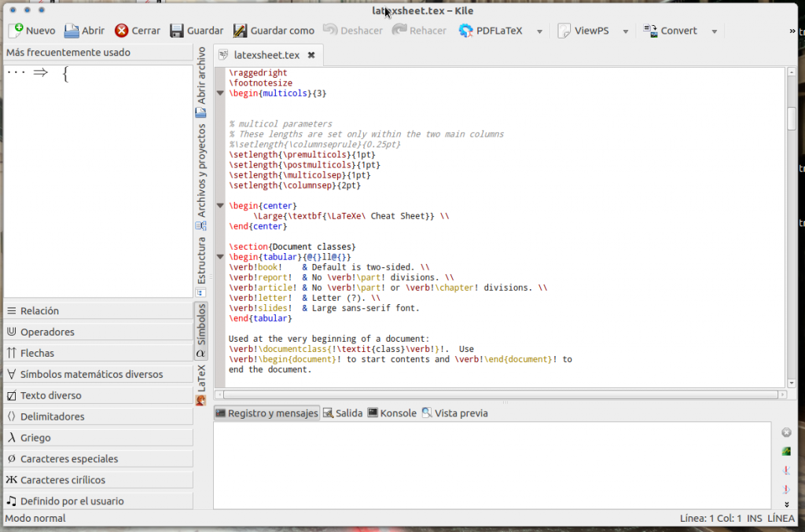Screen dimensions: 805x532
Task: Jump to previous LaTeX error icon
Action: pos(785,470)
